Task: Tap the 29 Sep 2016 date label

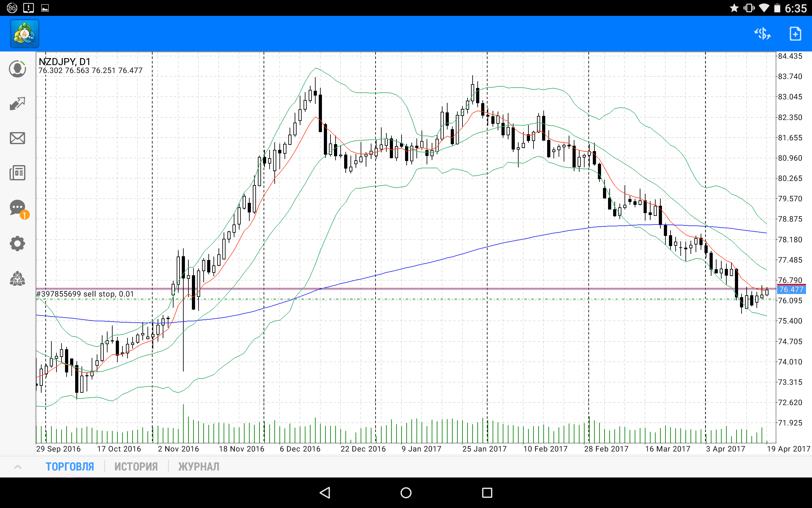Action: [58, 449]
